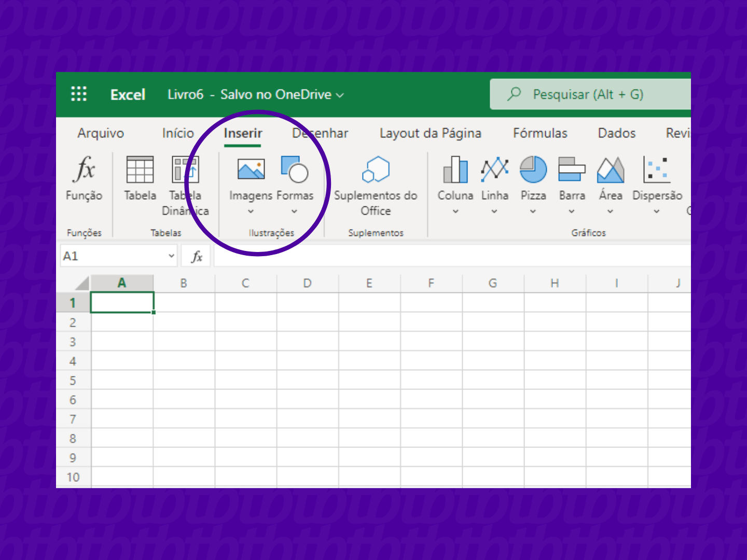Expand the Formas dropdown chevron

click(x=295, y=212)
